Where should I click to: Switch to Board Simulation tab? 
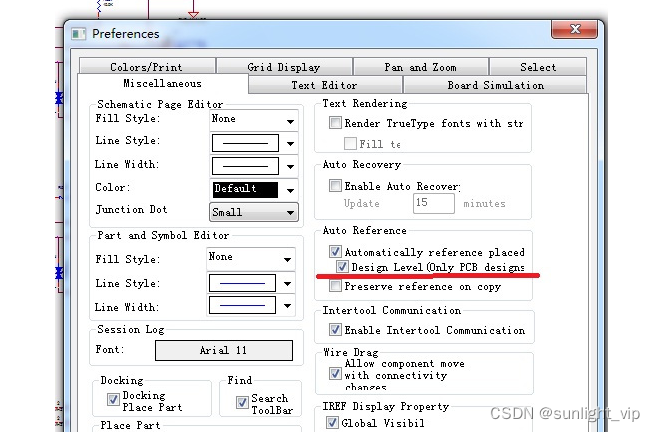click(495, 85)
